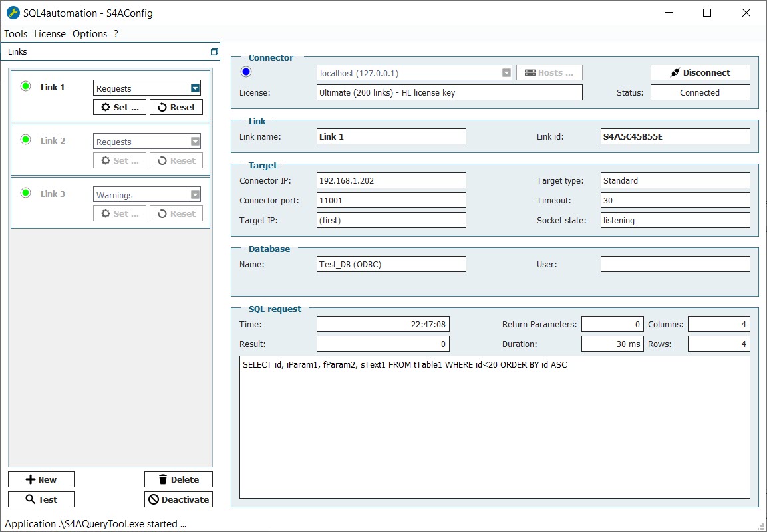Reset Link 1 with Reset button
The height and width of the screenshot is (532, 767).
point(176,107)
